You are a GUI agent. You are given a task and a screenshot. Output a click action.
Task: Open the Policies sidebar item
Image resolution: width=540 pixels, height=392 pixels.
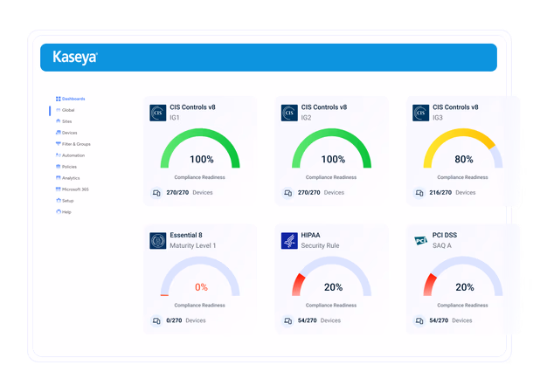point(66,167)
